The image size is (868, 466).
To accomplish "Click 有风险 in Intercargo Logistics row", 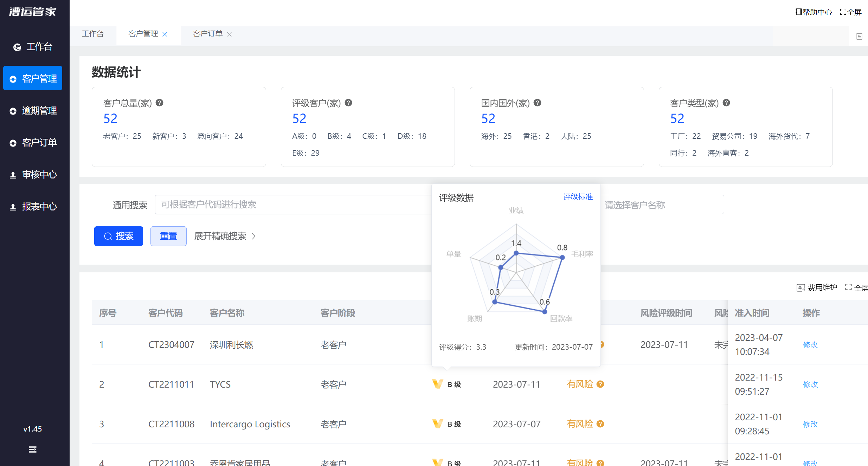I will click(580, 424).
